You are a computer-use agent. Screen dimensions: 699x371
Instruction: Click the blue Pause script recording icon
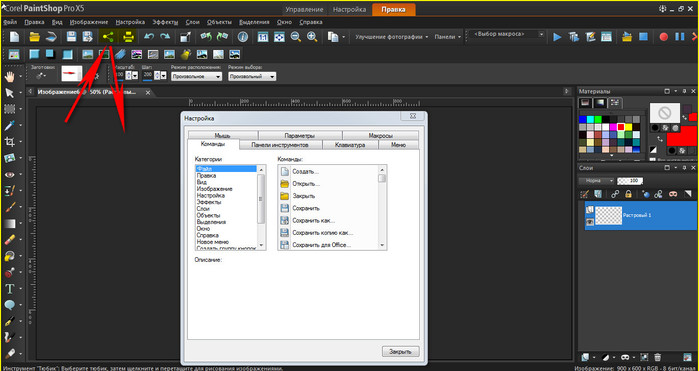tap(680, 37)
